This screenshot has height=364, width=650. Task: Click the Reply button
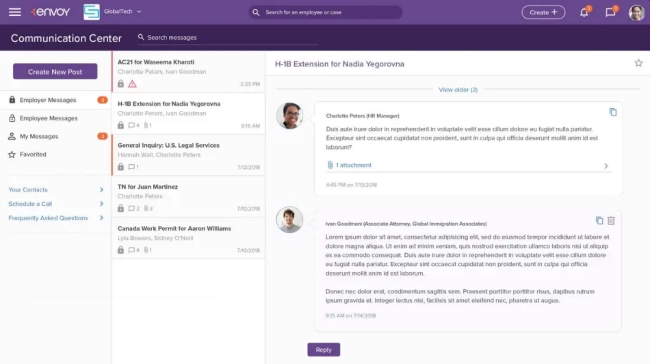(324, 349)
